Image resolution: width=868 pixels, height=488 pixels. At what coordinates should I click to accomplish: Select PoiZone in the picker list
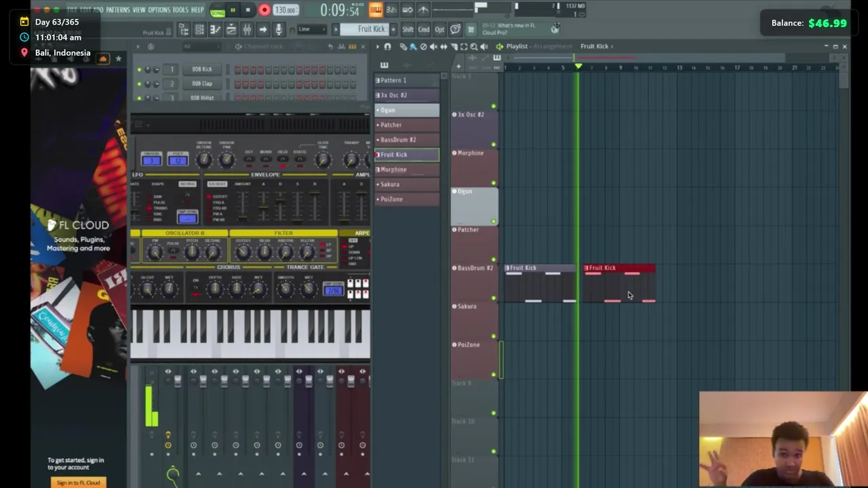click(407, 199)
